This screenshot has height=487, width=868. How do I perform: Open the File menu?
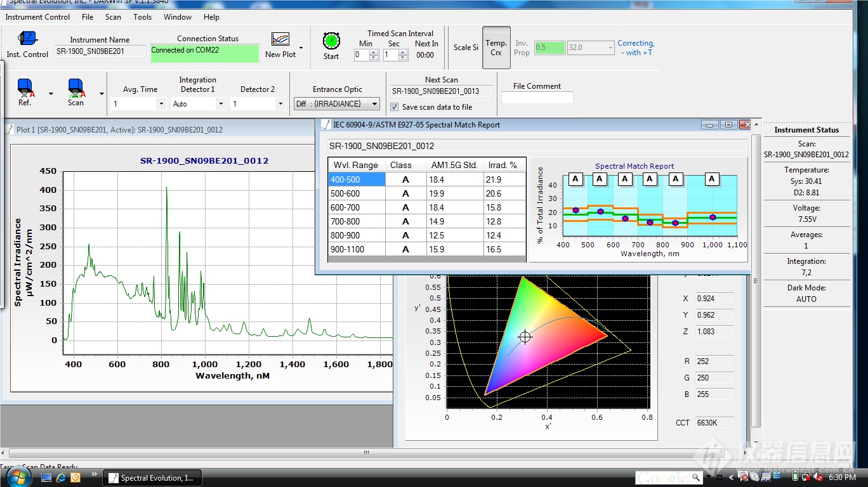pos(88,17)
